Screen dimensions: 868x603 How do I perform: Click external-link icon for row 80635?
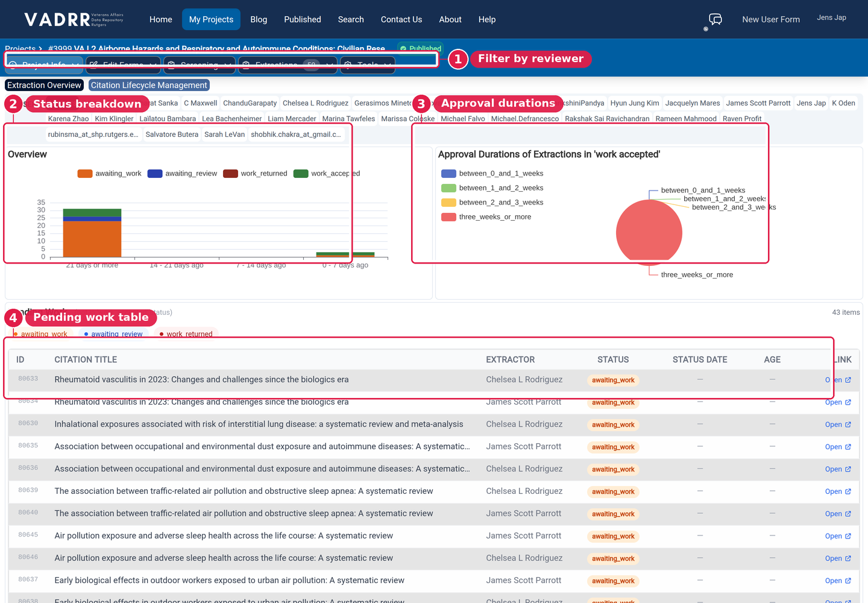coord(848,447)
